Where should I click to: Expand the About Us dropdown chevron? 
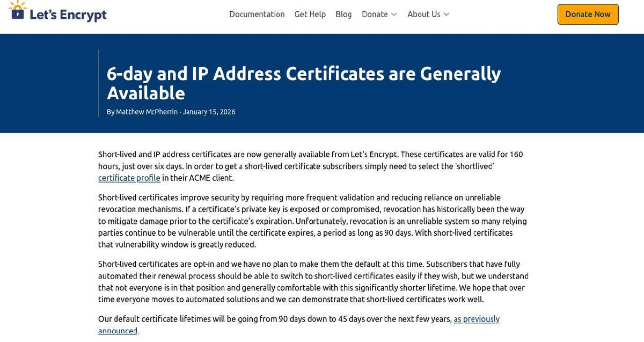446,14
